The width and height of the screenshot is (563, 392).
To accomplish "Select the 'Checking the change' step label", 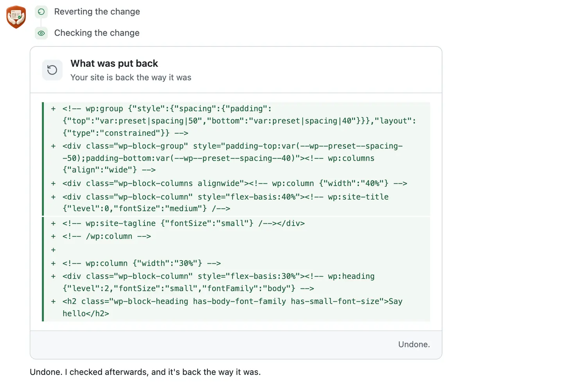I will (97, 33).
